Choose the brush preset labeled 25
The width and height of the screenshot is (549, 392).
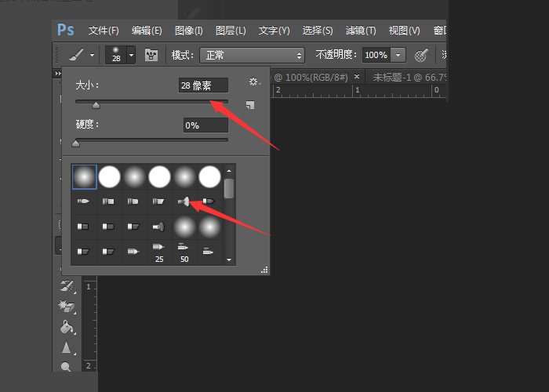tap(159, 252)
